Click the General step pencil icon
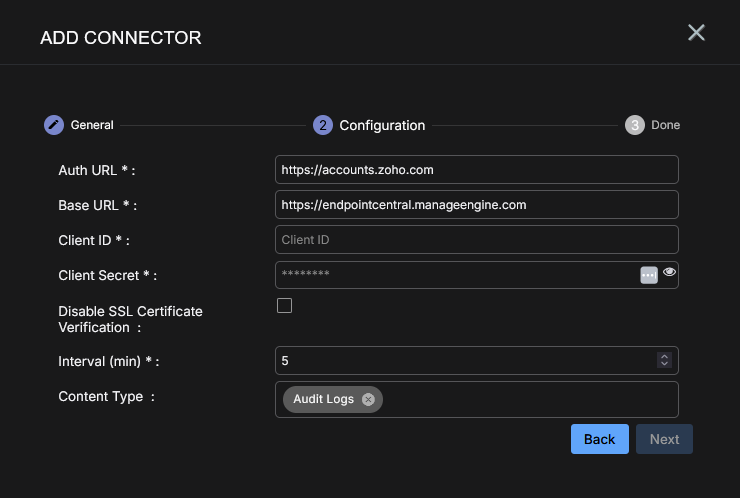Image resolution: width=740 pixels, height=498 pixels. [54, 125]
